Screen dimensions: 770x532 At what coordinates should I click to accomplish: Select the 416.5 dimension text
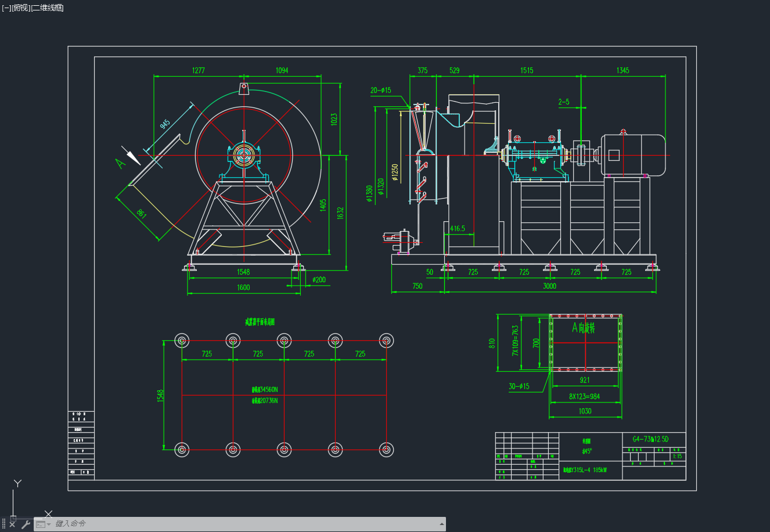[x=458, y=228]
